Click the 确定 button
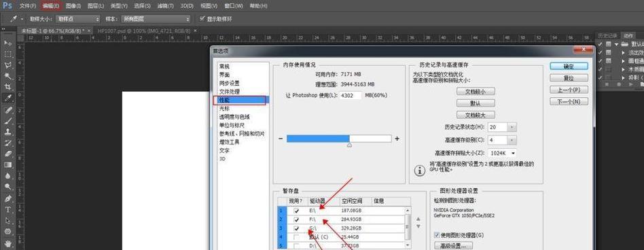This screenshot has height=250, width=644. (x=569, y=66)
